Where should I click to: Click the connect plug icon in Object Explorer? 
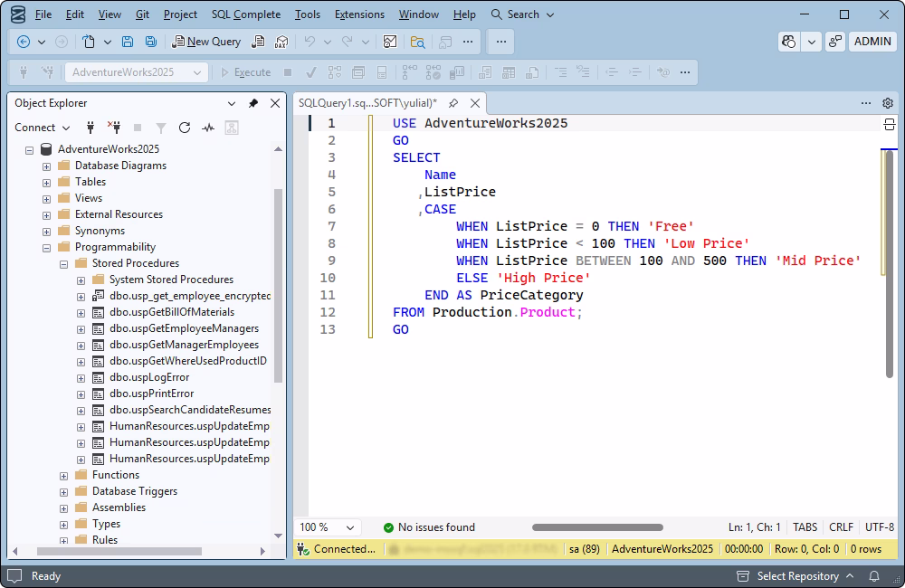90,128
